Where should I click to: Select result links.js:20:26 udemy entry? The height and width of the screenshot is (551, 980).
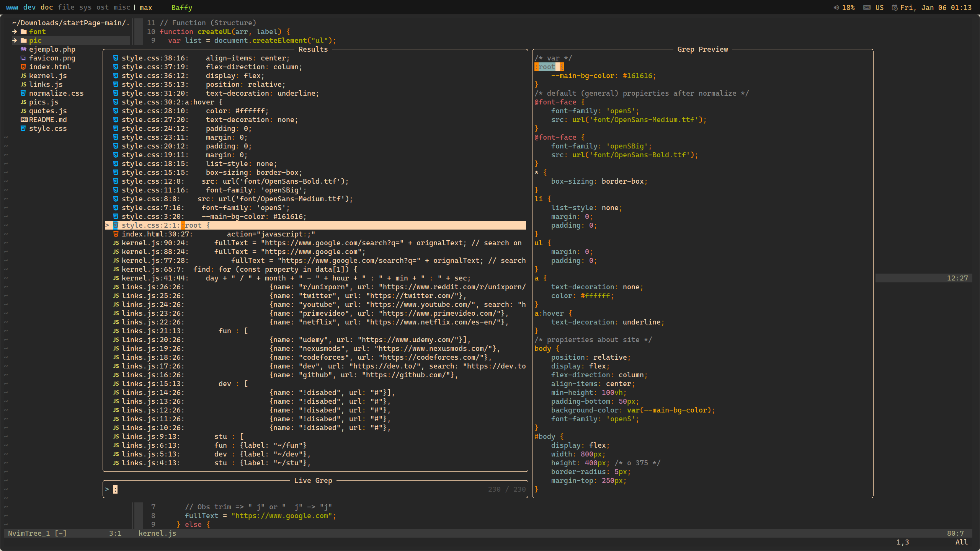point(315,340)
